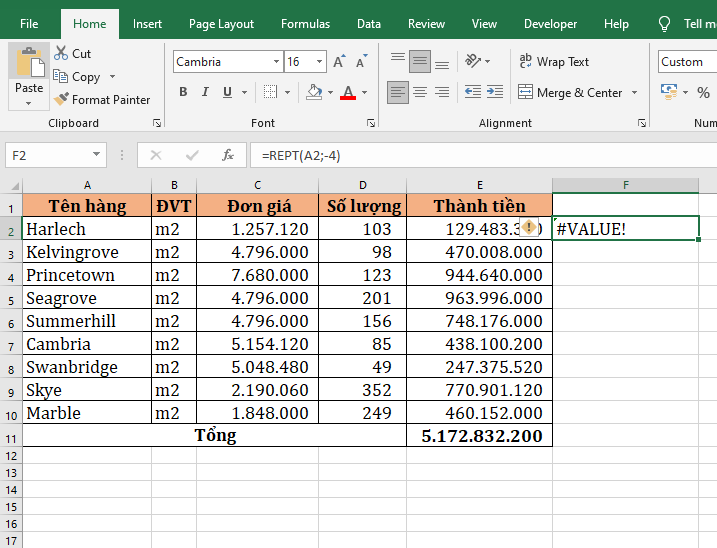Image resolution: width=717 pixels, height=548 pixels.
Task: Toggle Italic formatting
Action: [x=205, y=92]
